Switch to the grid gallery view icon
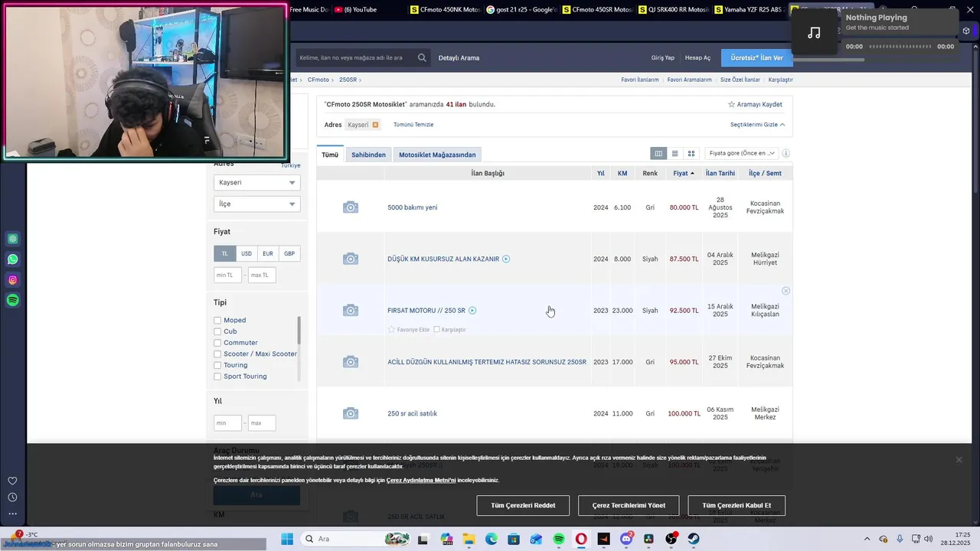This screenshot has height=551, width=980. (x=691, y=154)
